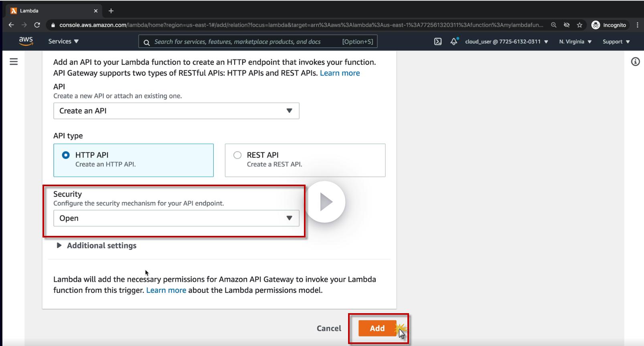Image resolution: width=644 pixels, height=346 pixels.
Task: Open the left navigation hamburger menu
Action: (14, 62)
